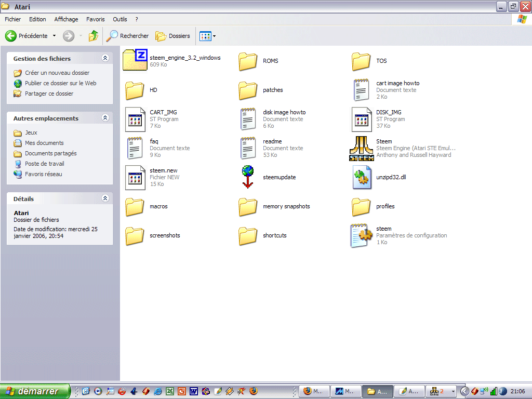
Task: Open Documents partagés link
Action: pyautogui.click(x=45, y=153)
